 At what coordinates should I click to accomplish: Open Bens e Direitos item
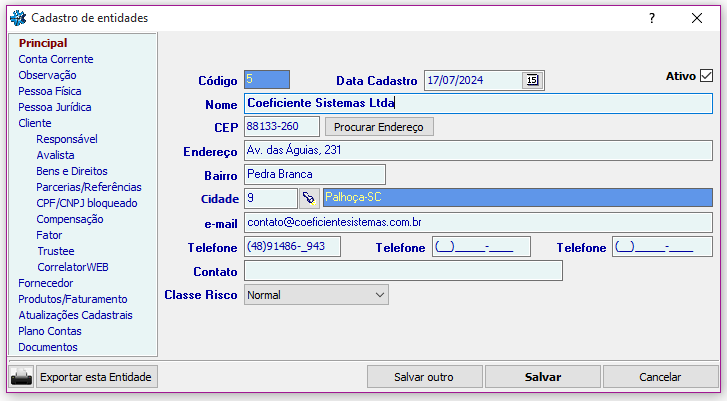(72, 171)
